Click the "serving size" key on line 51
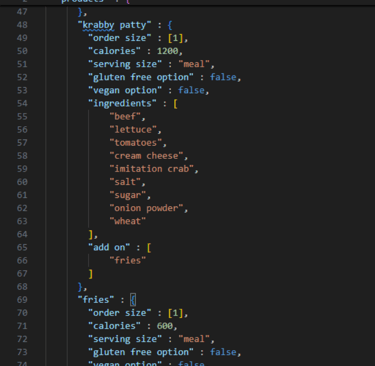Viewport: 375px width, 366px height. 125,64
